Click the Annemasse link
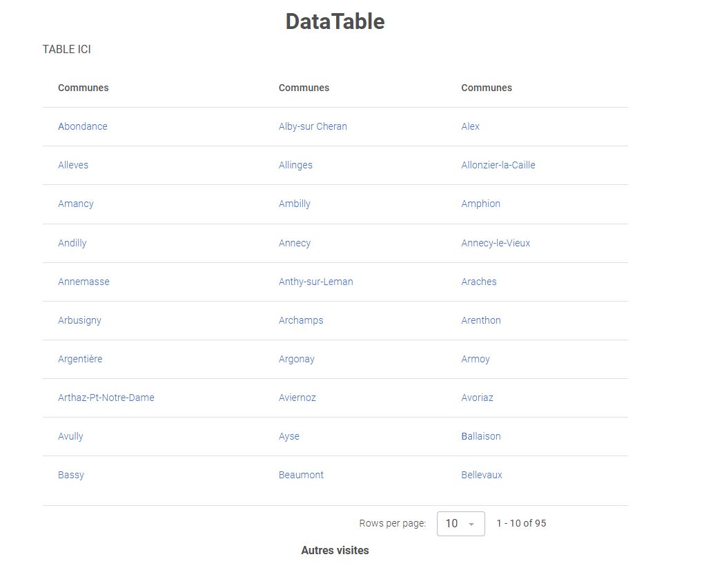The width and height of the screenshot is (724, 588). [x=84, y=282]
